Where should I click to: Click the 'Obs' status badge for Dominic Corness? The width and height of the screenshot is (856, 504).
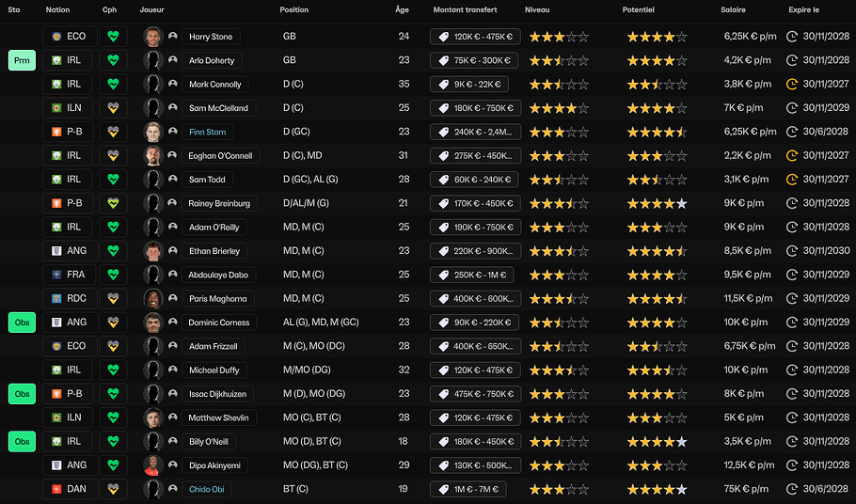tap(22, 323)
